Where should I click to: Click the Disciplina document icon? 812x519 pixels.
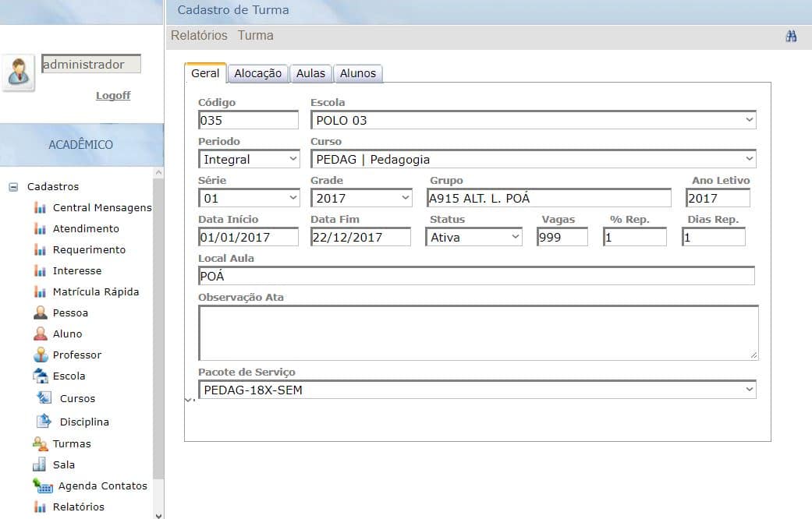point(44,422)
